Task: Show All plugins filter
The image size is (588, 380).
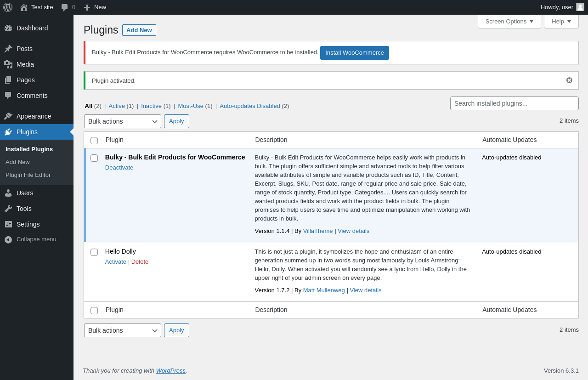Action: [x=89, y=106]
